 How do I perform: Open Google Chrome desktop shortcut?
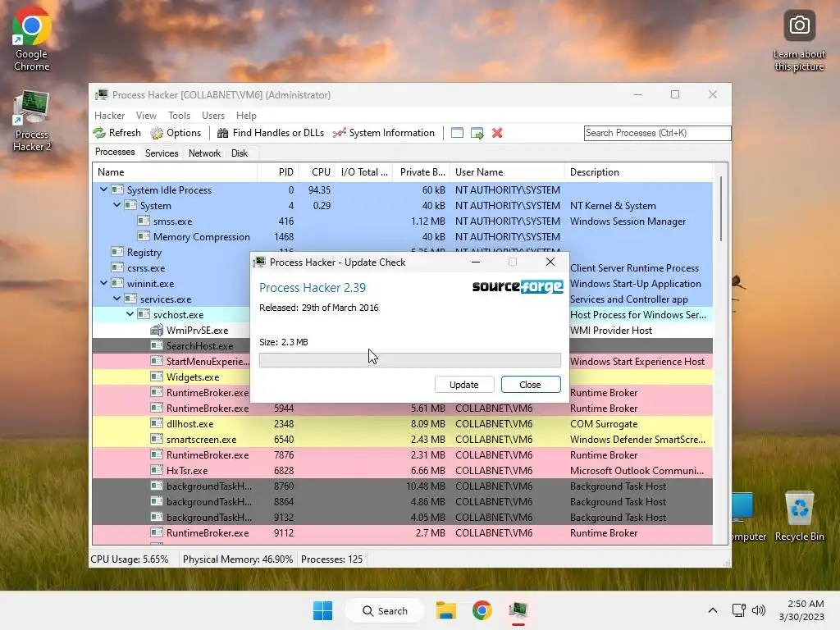(32, 39)
